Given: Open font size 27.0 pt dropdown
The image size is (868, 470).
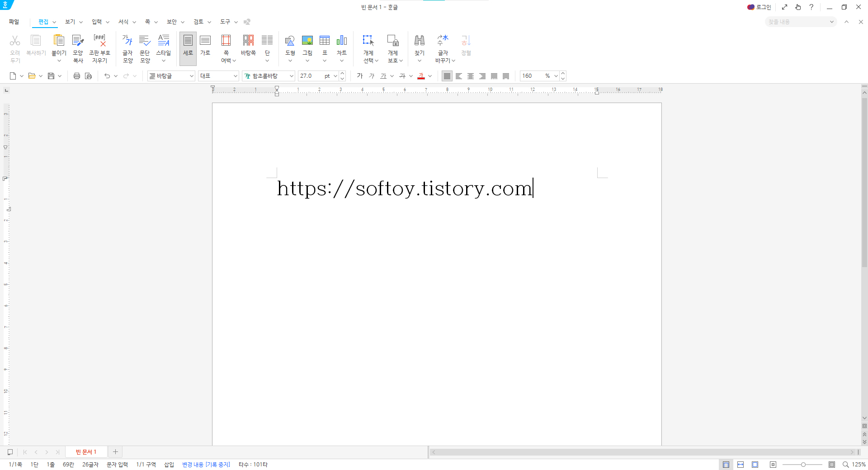Looking at the screenshot, I should 335,76.
